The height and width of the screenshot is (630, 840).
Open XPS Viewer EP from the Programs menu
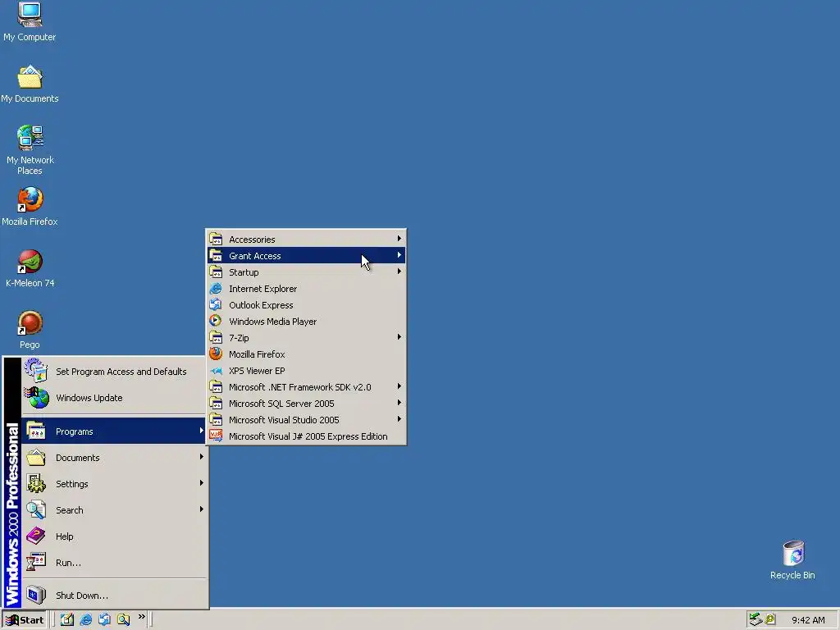(x=307, y=371)
